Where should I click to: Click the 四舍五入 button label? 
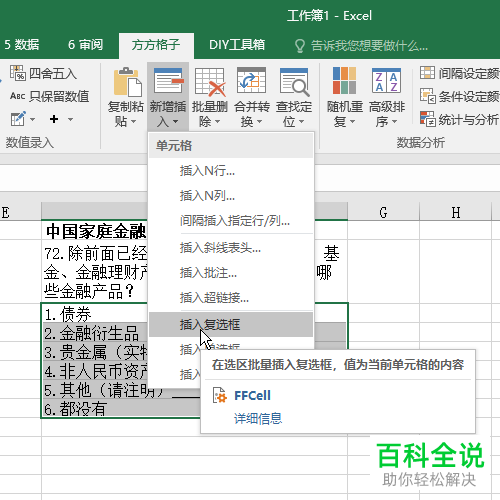tap(53, 73)
